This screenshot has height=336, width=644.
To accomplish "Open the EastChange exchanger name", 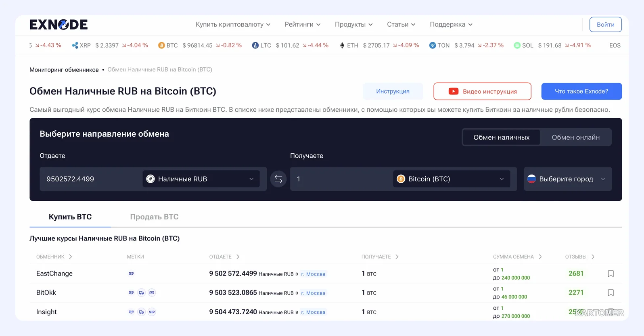I will pyautogui.click(x=54, y=273).
